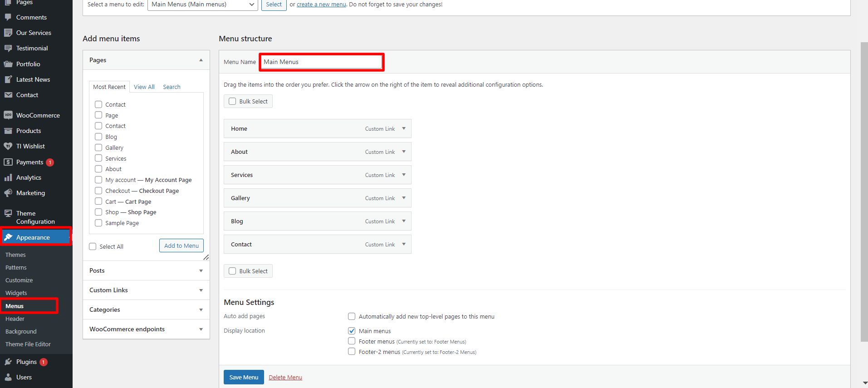Enable automatically add new top-level pages

[352, 316]
